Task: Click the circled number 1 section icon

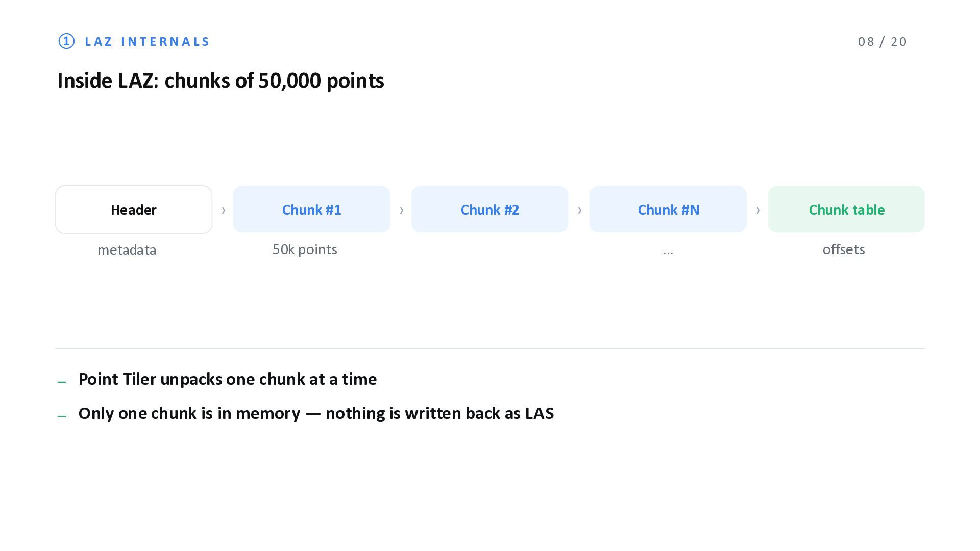Action: (66, 41)
